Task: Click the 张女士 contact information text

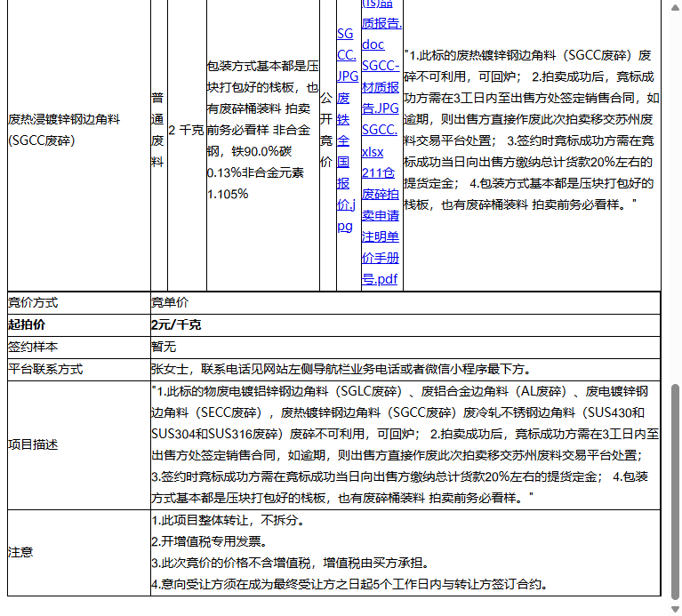Action: (x=341, y=369)
